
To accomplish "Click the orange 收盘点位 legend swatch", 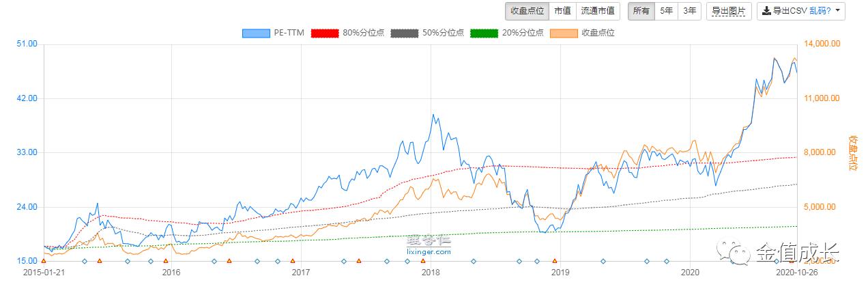I will (564, 33).
